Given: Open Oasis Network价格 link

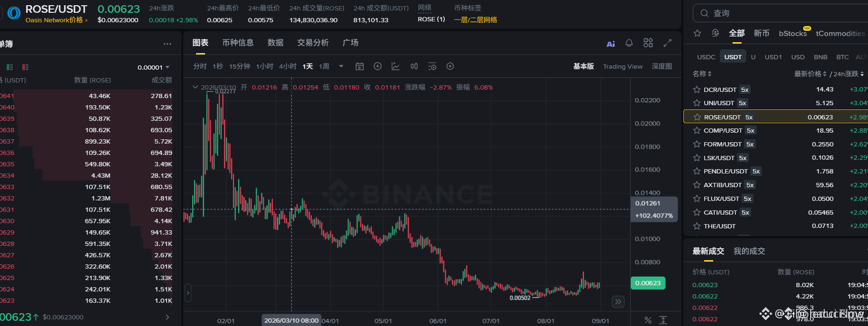Looking at the screenshot, I should click(x=56, y=20).
